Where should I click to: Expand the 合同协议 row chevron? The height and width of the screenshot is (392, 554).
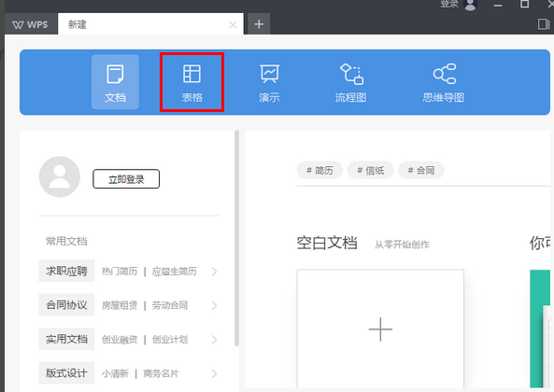(x=214, y=305)
